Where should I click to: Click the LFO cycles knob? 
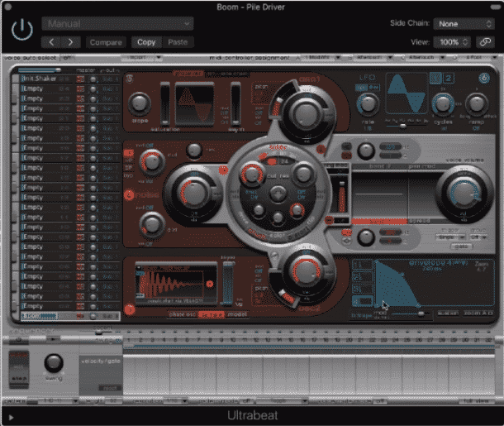[443, 103]
